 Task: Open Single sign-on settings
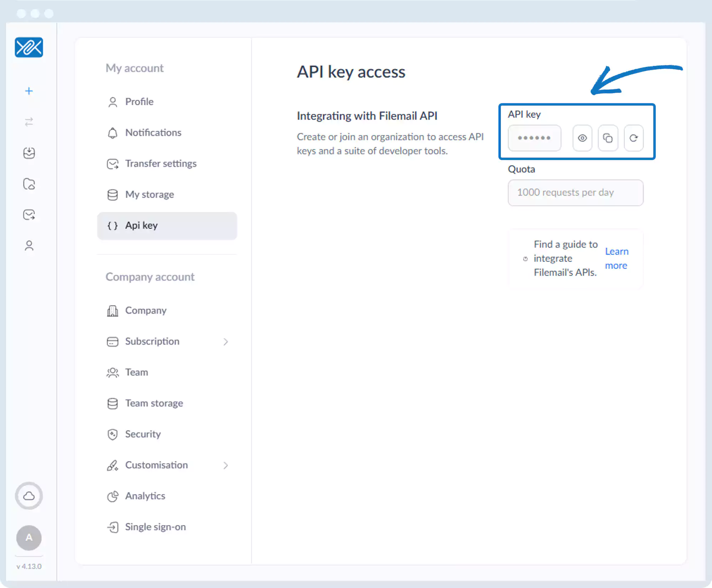coord(155,527)
